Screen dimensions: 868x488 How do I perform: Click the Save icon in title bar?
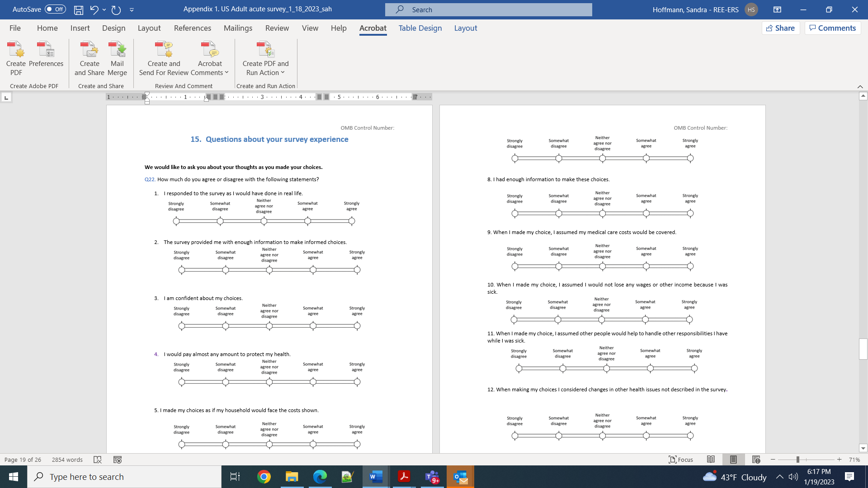pos(79,9)
